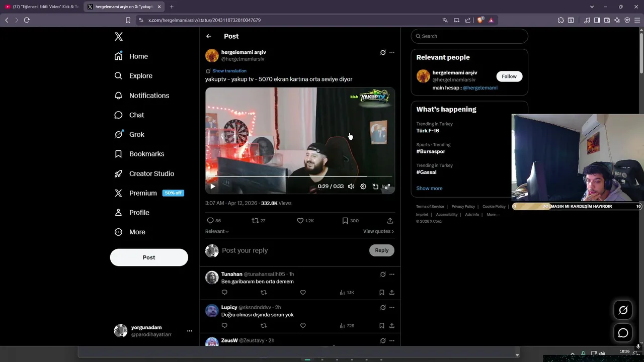The height and width of the screenshot is (362, 644).
Task: Open browser extensions puzzle icon
Action: tap(561, 20)
